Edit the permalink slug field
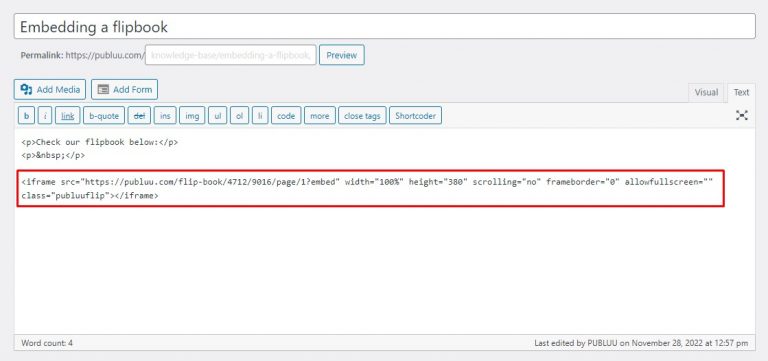 click(231, 55)
